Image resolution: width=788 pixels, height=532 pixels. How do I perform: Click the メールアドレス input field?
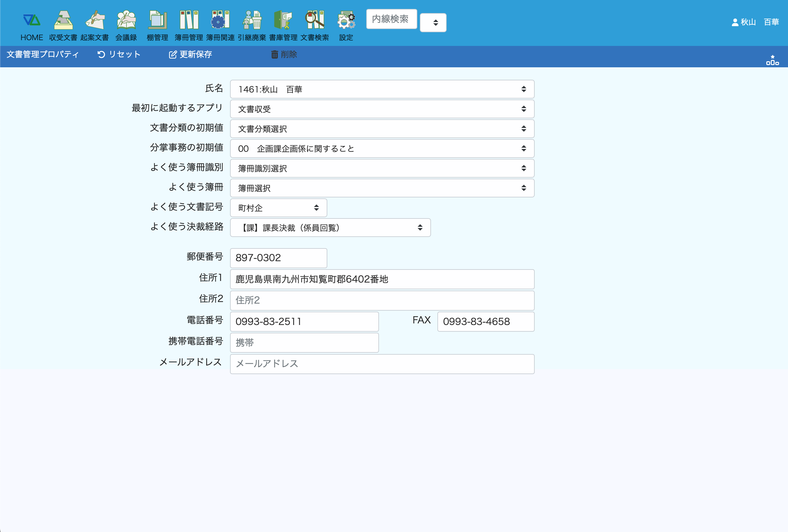(382, 364)
